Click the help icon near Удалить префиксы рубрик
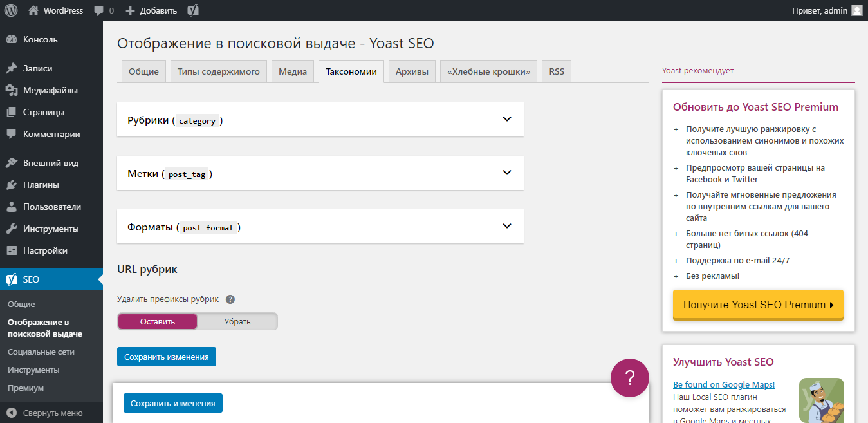Viewport: 868px width, 423px height. [x=230, y=299]
